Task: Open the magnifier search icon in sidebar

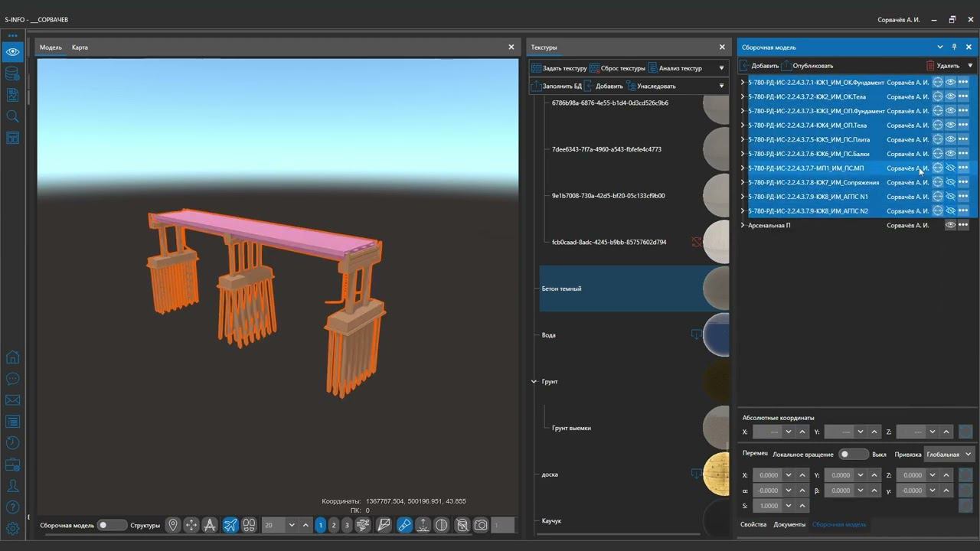Action: (x=12, y=116)
